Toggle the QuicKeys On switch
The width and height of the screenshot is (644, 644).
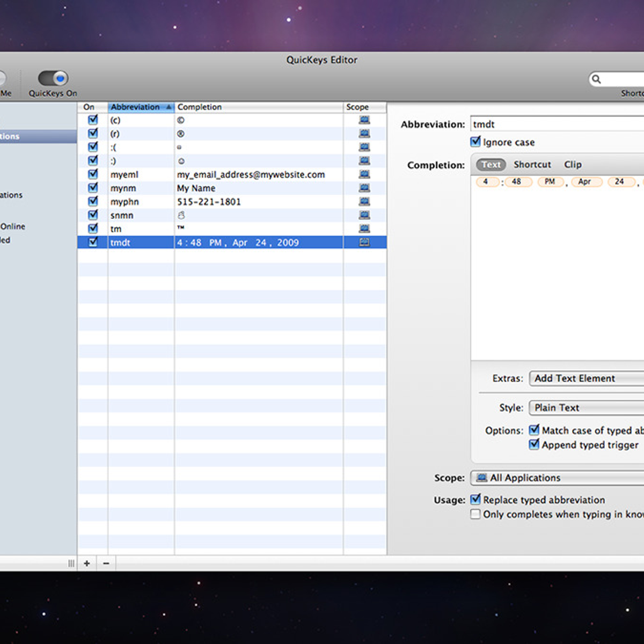tap(53, 78)
